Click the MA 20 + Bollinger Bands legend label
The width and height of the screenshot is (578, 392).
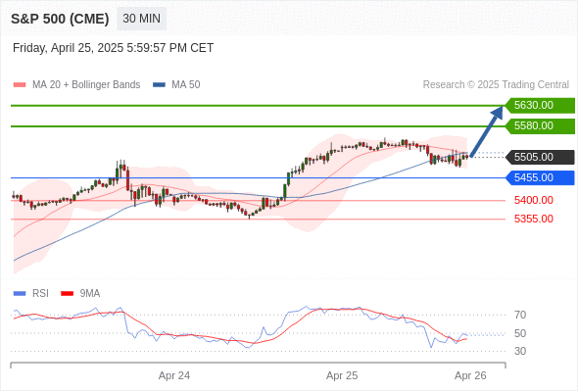(86, 85)
